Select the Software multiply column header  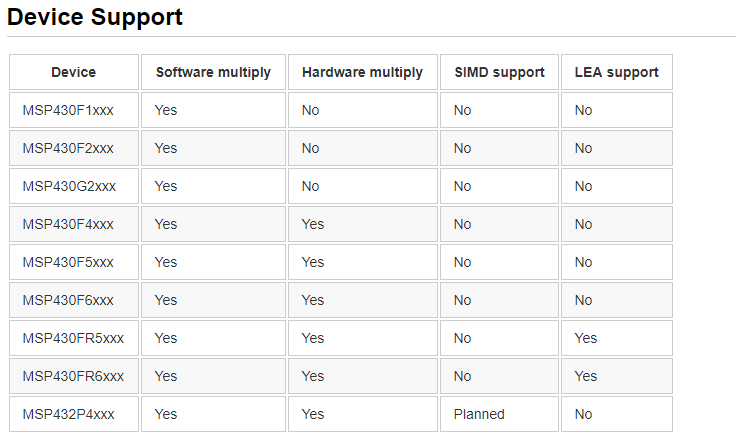pos(213,72)
